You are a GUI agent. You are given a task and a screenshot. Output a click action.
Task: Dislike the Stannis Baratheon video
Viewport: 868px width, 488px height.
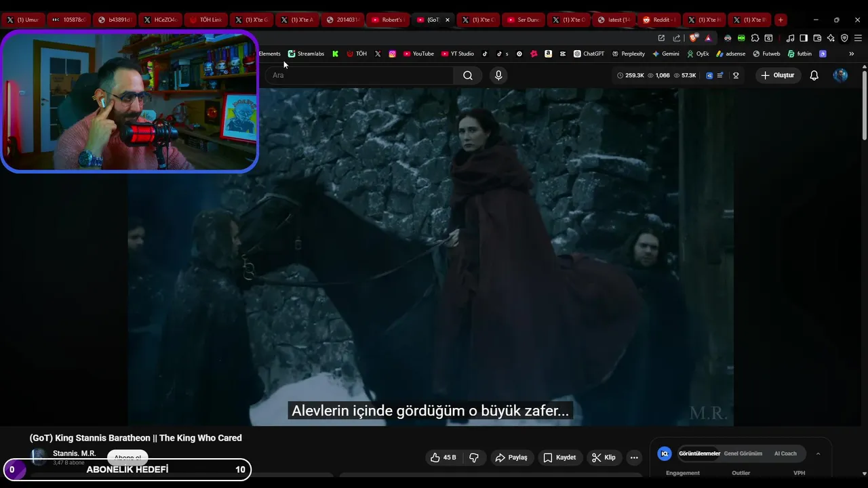pyautogui.click(x=474, y=457)
